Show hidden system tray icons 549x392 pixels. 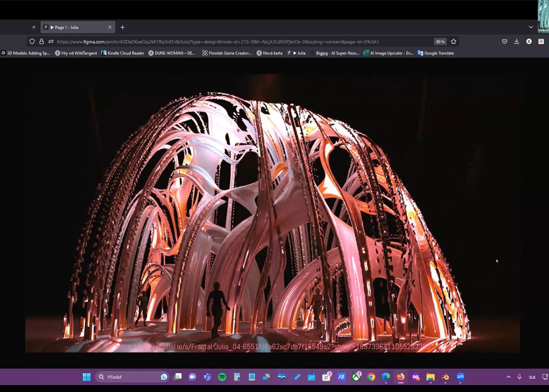coord(508,377)
